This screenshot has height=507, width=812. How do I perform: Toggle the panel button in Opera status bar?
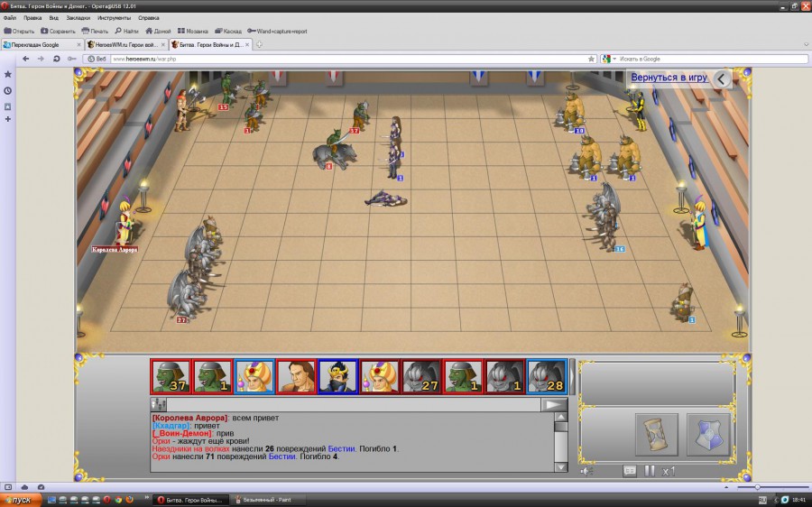click(8, 487)
